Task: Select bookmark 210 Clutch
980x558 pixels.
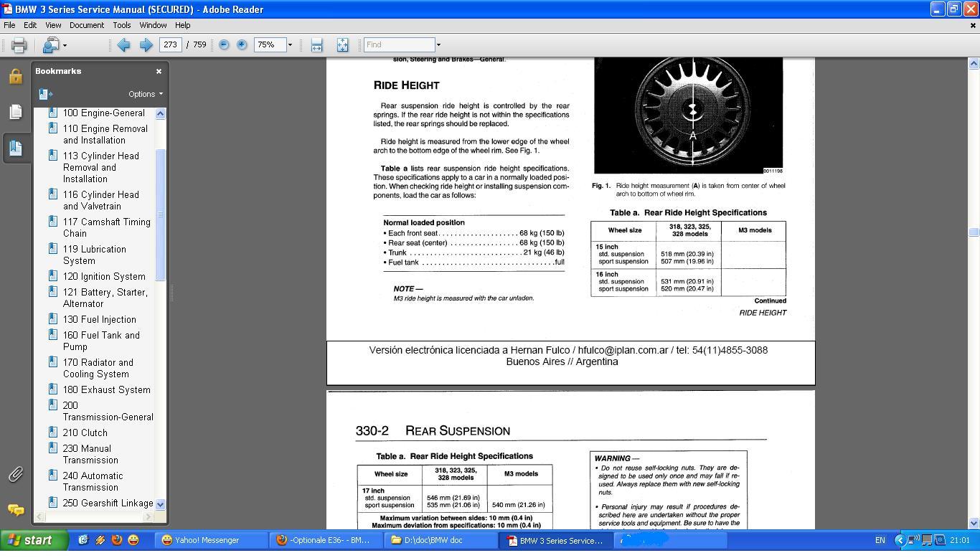Action: [85, 432]
